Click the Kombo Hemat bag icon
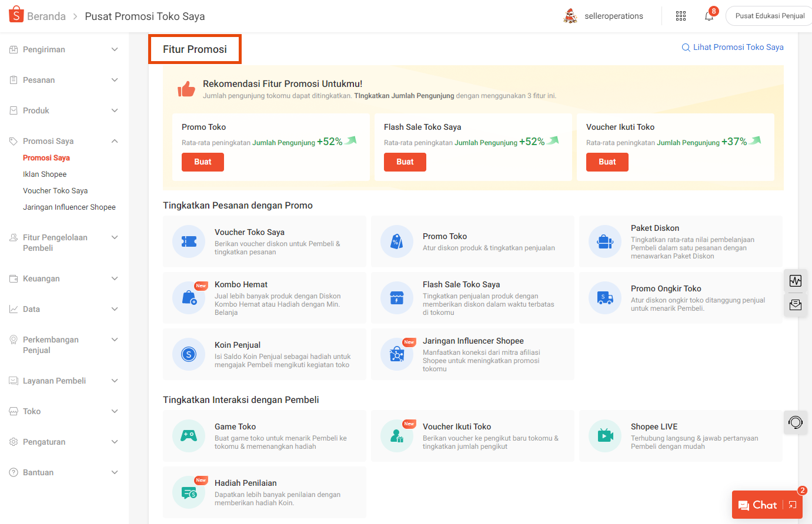The height and width of the screenshot is (524, 812). [189, 298]
